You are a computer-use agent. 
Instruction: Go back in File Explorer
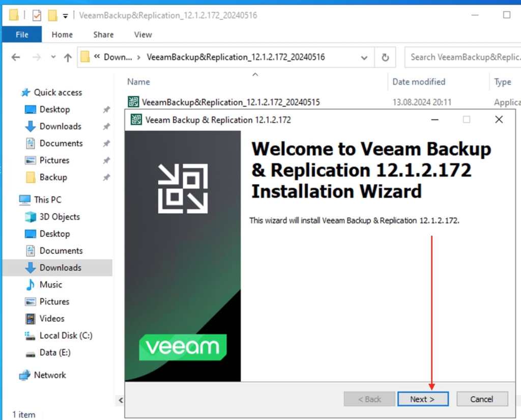click(16, 58)
